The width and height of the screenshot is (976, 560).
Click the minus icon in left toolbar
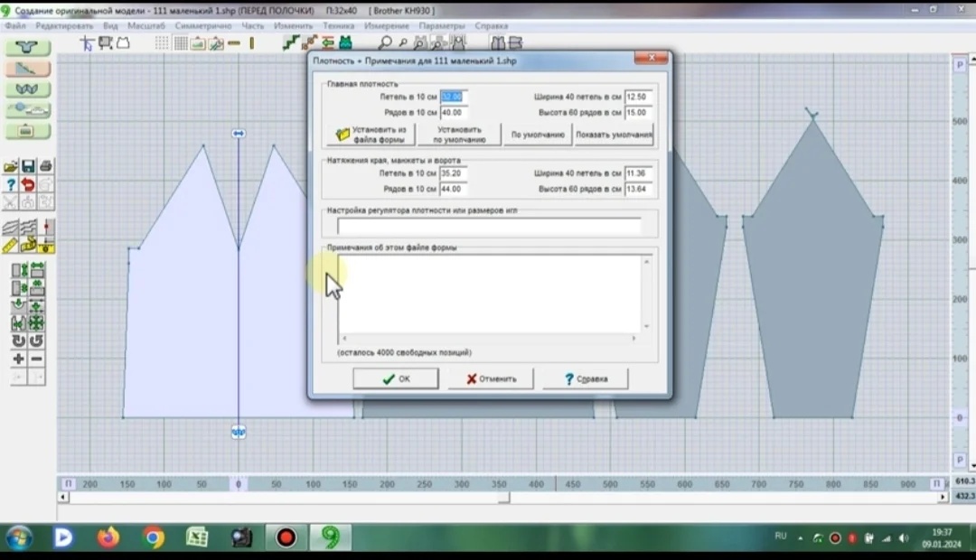tap(37, 359)
